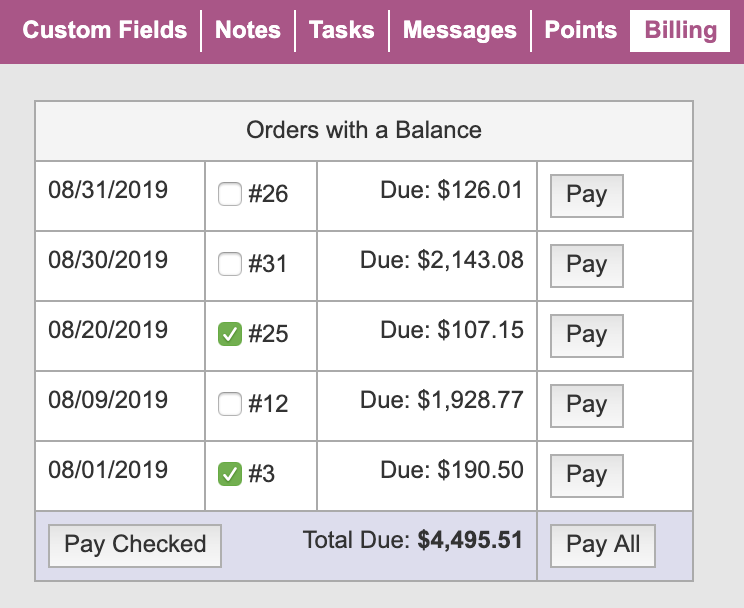
Task: Click Pay for the $2,143.08 order
Action: pyautogui.click(x=586, y=266)
